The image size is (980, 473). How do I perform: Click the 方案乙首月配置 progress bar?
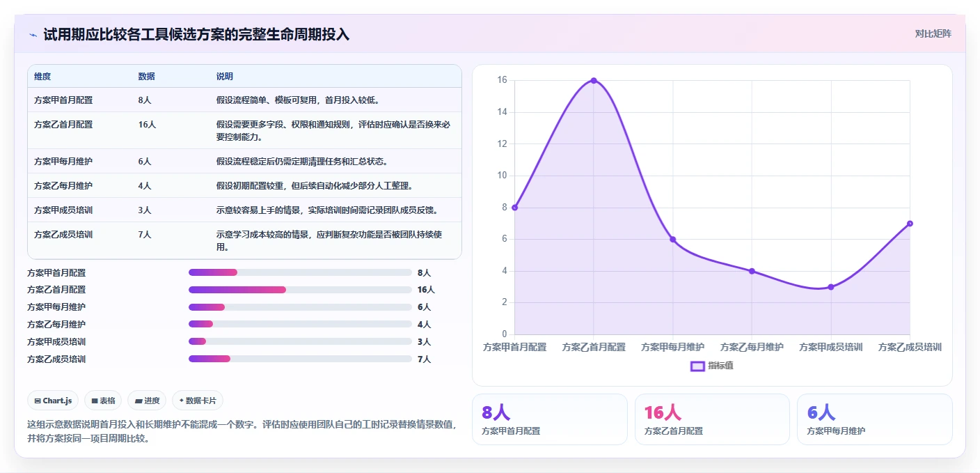point(300,290)
